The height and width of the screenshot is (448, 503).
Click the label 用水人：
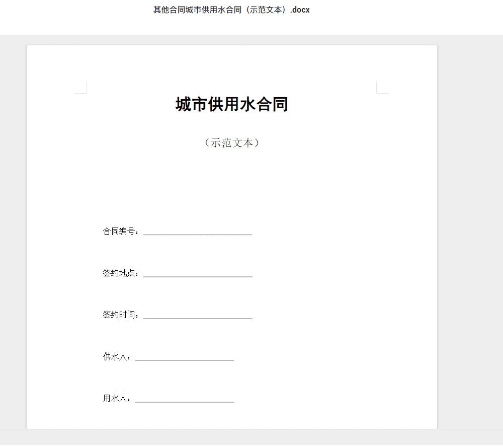117,398
